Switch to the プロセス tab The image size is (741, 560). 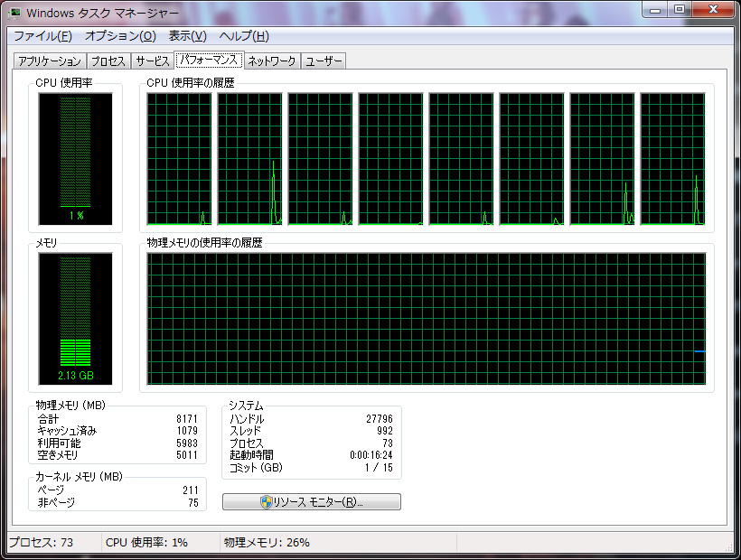tap(108, 61)
